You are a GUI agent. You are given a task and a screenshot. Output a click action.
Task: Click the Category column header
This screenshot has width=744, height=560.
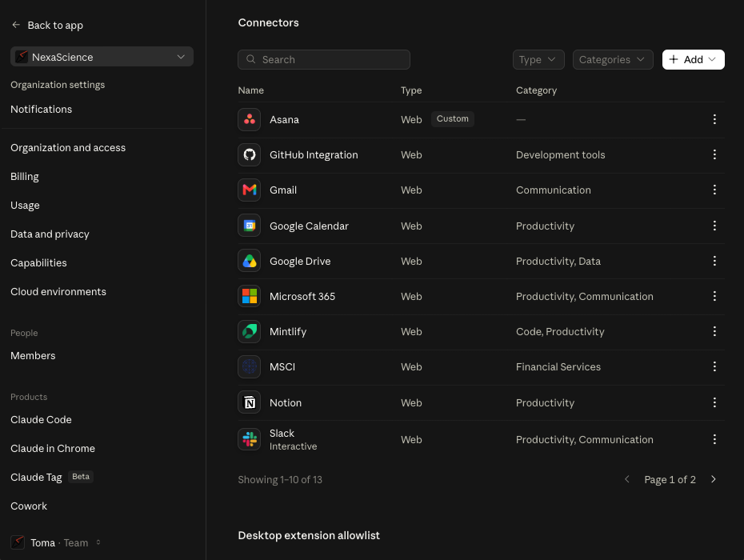tap(536, 90)
